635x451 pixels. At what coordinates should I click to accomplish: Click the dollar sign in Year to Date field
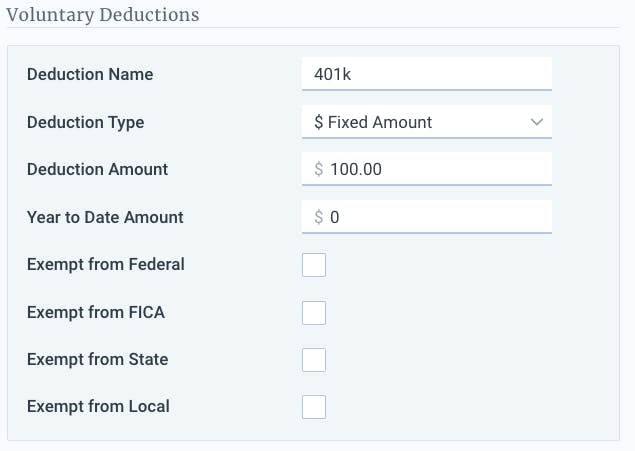pyautogui.click(x=318, y=217)
